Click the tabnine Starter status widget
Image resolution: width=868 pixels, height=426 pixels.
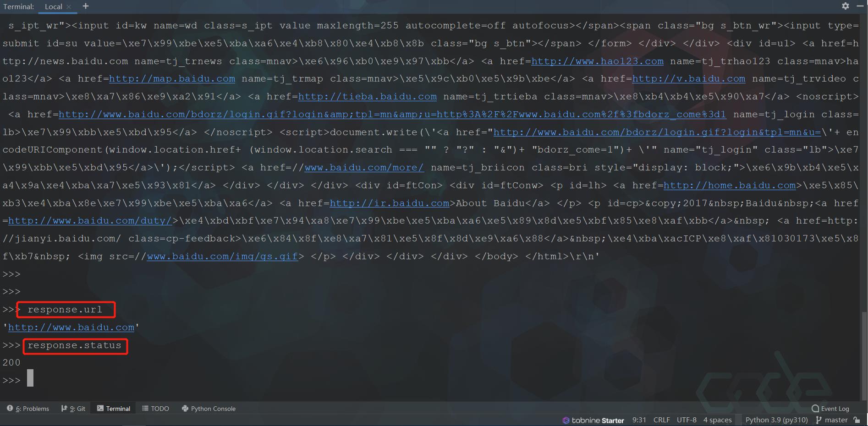point(593,420)
